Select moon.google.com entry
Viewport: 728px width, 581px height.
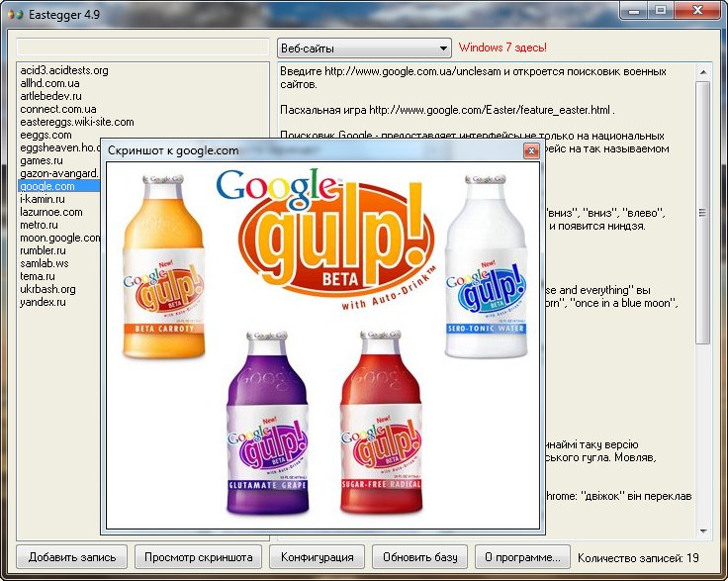coord(60,238)
